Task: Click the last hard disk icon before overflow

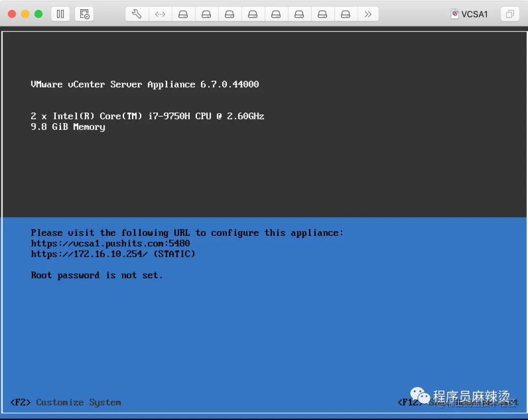Action: (346, 14)
